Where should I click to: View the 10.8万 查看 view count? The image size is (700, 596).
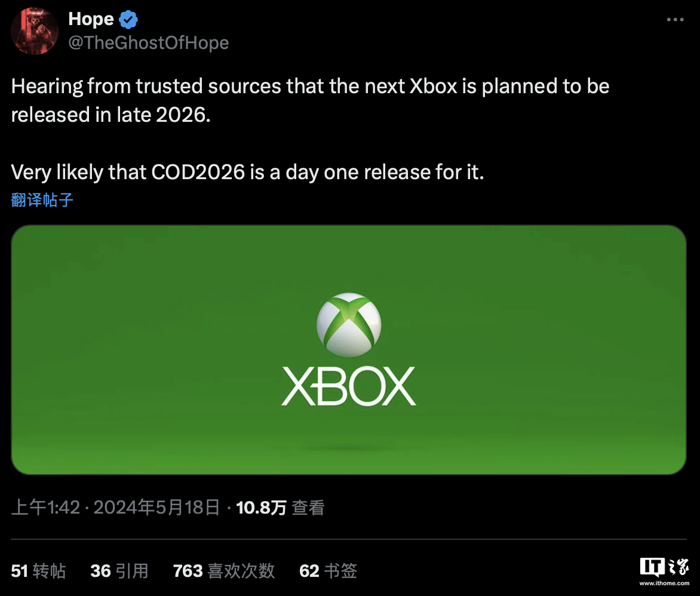click(x=280, y=508)
